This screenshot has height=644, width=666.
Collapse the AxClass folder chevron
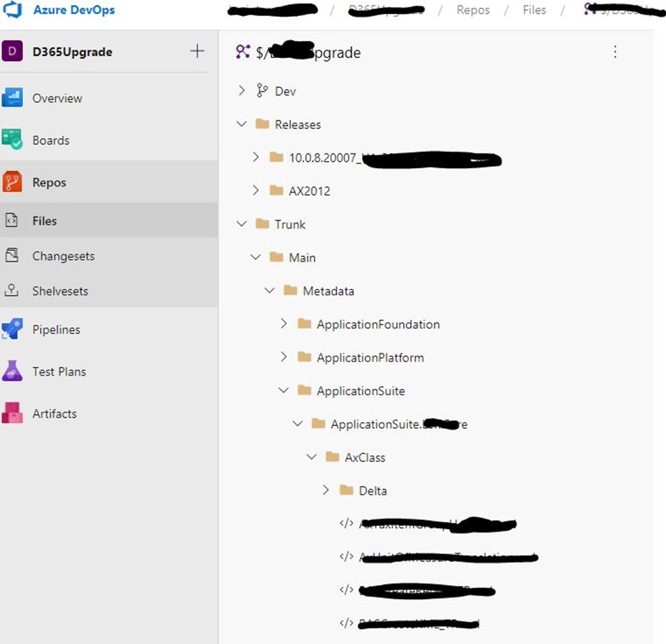pos(312,456)
